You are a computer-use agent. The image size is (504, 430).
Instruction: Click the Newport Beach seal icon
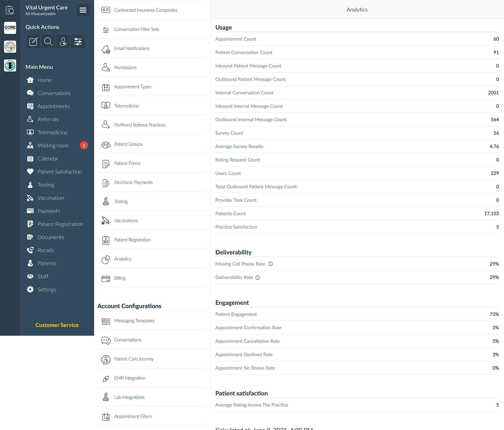(10, 47)
